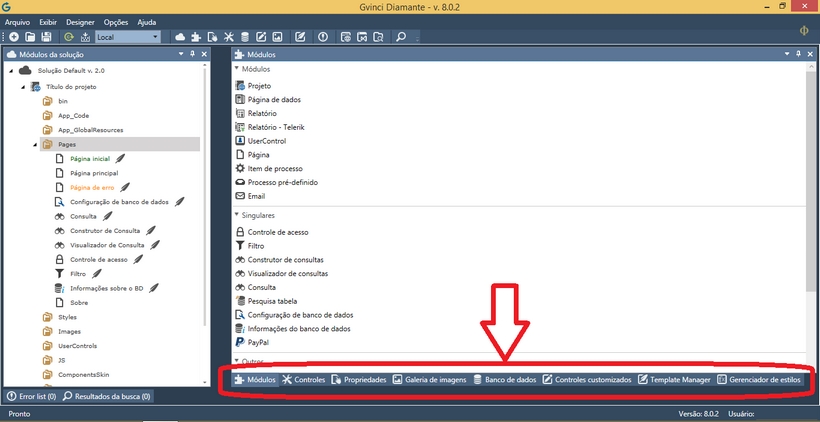Collapse the Título do projeto node
The height and width of the screenshot is (422, 820).
(x=23, y=87)
